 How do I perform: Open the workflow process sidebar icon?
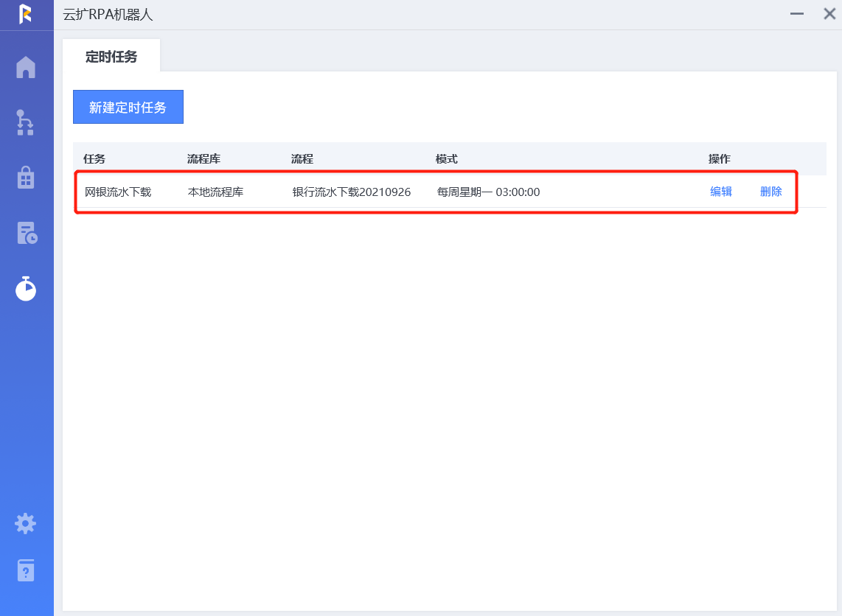click(26, 122)
